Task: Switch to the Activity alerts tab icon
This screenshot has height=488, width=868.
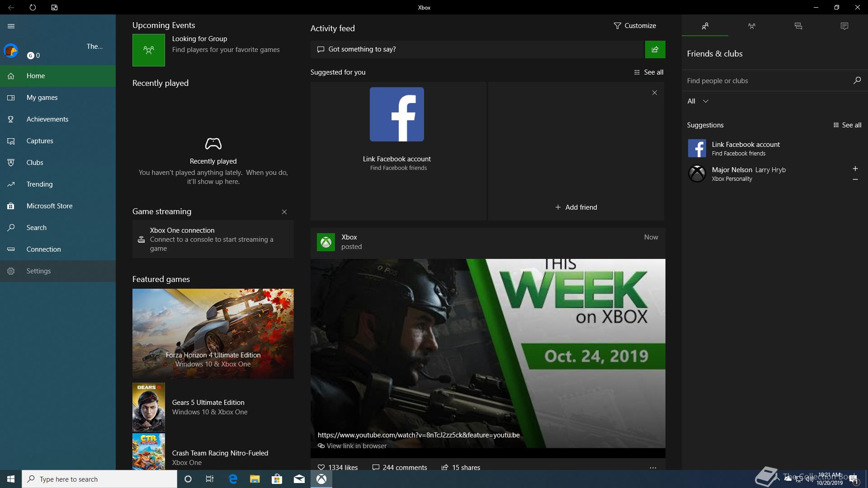Action: coord(844,26)
